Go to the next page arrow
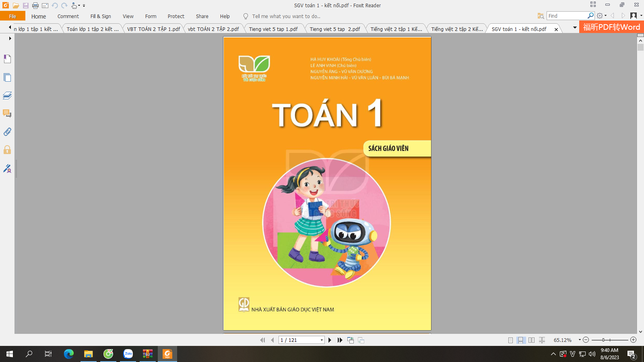This screenshot has width=644, height=362. click(x=330, y=340)
